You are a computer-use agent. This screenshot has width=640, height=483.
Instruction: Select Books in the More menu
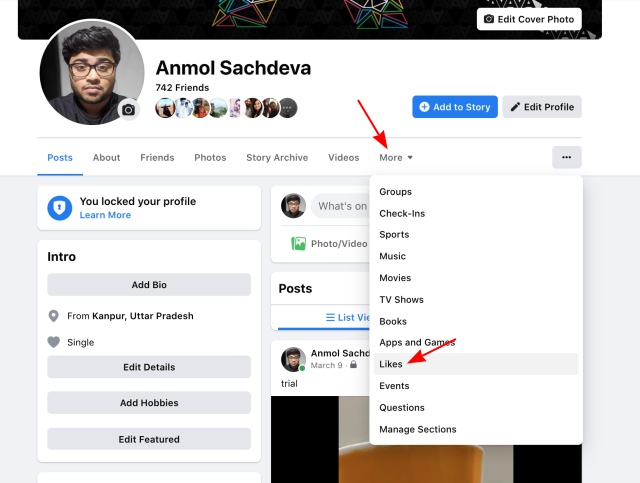(x=476, y=321)
